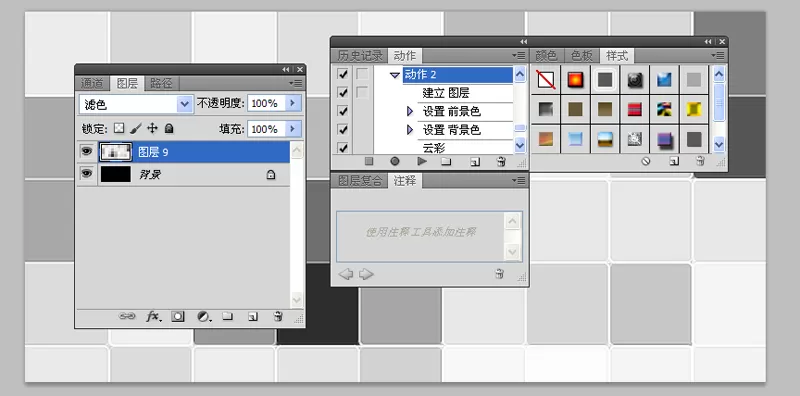Apply the red striped style swatch
The height and width of the screenshot is (396, 800).
[x=635, y=109]
